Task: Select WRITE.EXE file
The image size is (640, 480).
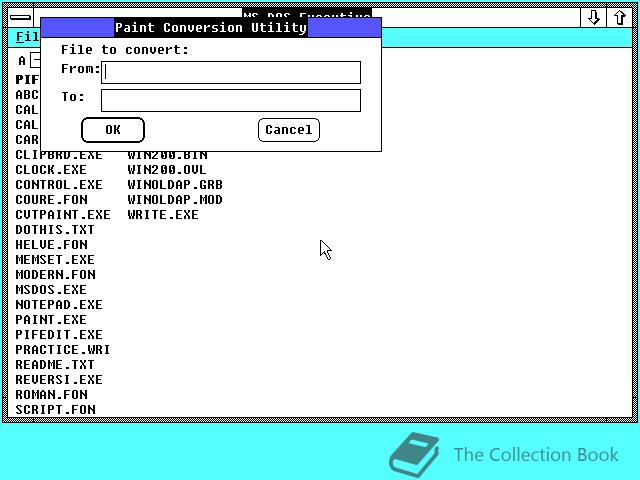Action: click(x=163, y=215)
